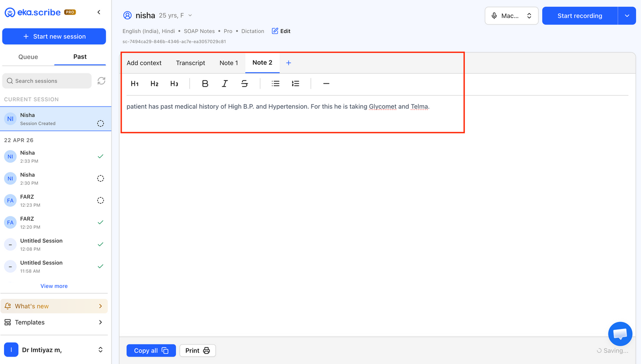Image resolution: width=641 pixels, height=364 pixels.
Task: Open the chat support bubble
Action: click(x=620, y=334)
